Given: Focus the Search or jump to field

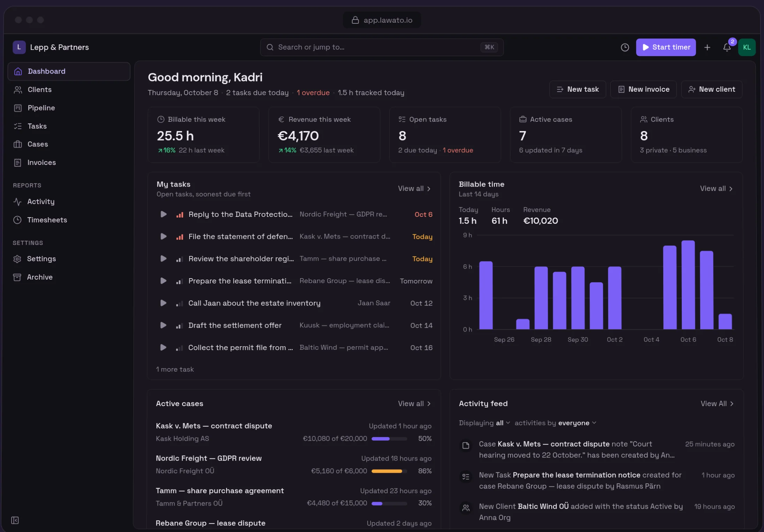Looking at the screenshot, I should click(382, 47).
